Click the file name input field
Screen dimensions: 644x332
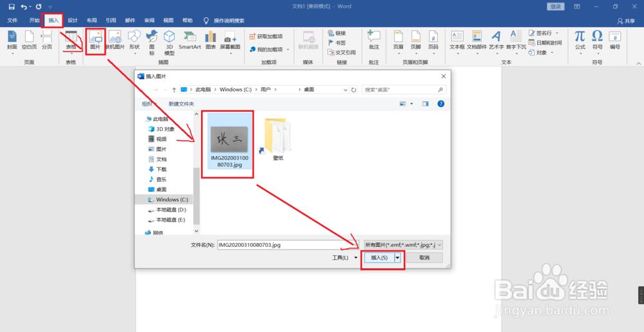click(288, 245)
